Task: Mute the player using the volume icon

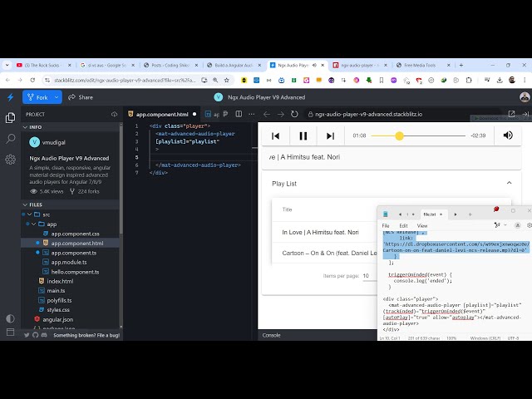Action: 508,135
